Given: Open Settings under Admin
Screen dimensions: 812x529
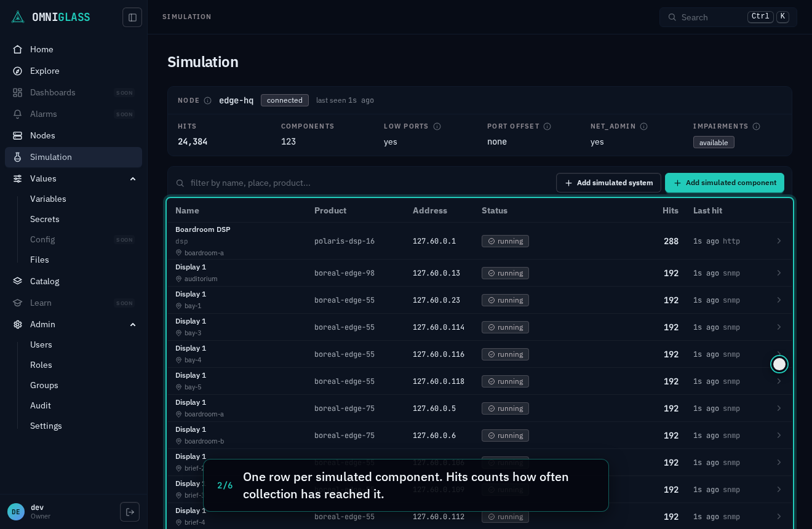Looking at the screenshot, I should (x=46, y=426).
